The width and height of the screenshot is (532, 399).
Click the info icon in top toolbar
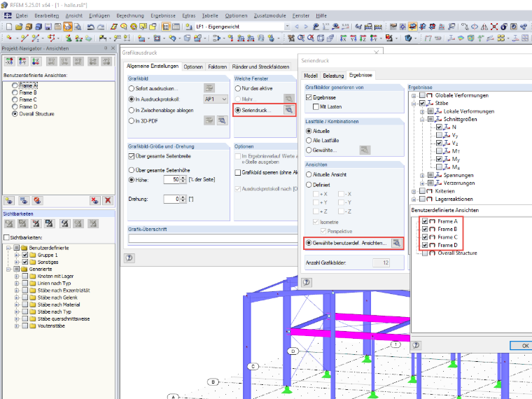click(504, 27)
